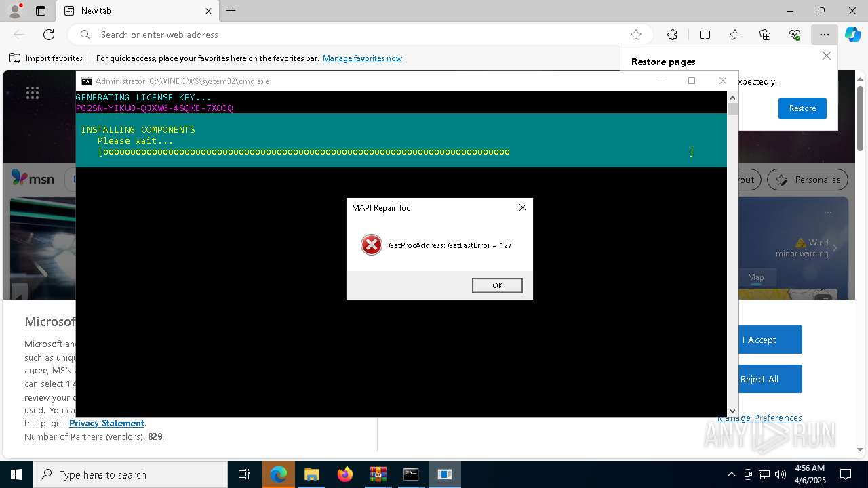Go back in Edge browser
The width and height of the screenshot is (868, 488).
point(19,35)
